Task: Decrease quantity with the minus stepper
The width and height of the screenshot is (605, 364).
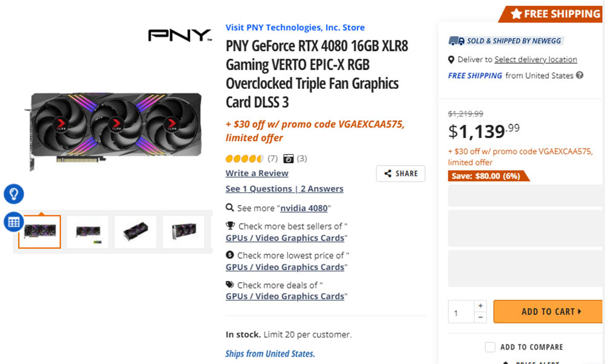Action: (480, 317)
